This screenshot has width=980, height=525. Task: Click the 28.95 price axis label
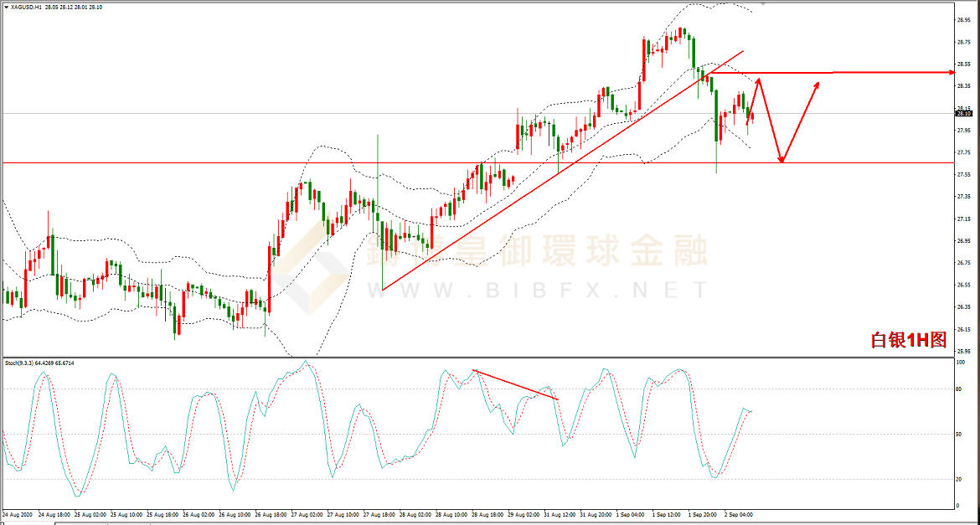click(x=963, y=19)
